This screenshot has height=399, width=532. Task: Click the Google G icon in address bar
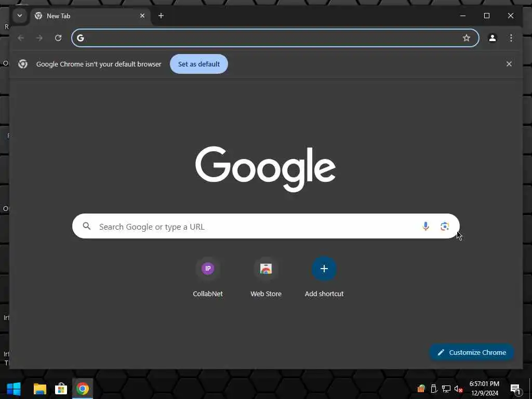point(81,38)
